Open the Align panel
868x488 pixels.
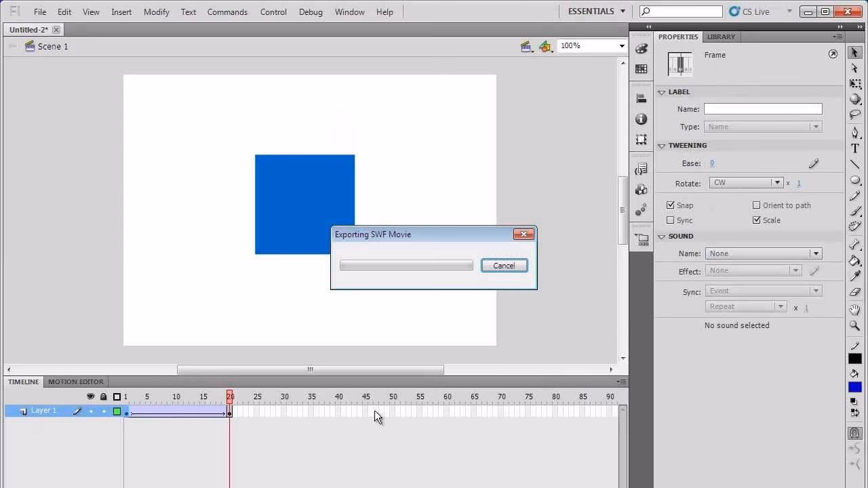coord(641,98)
